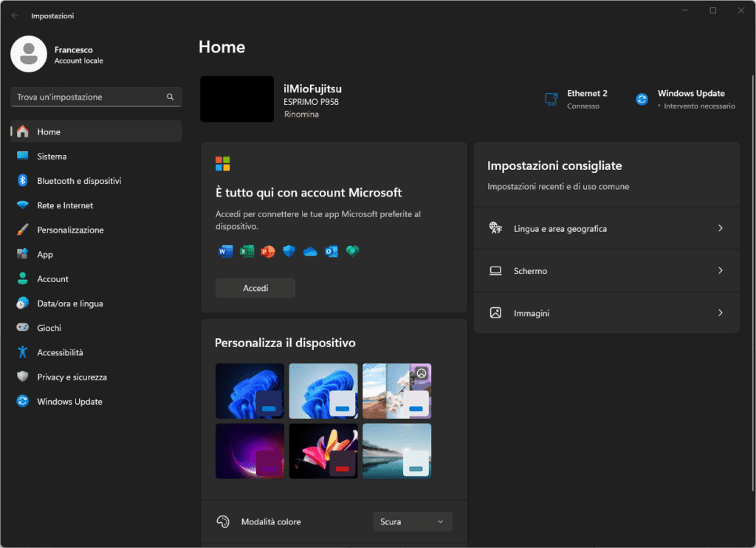This screenshot has height=548, width=756.
Task: Choose the light blue bloom theme thumbnail
Action: pyautogui.click(x=323, y=391)
